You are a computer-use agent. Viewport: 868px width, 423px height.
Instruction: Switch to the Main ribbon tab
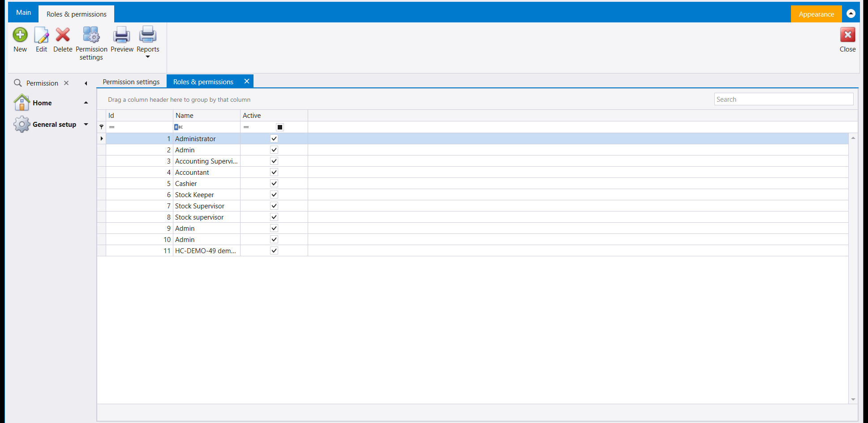click(x=24, y=13)
